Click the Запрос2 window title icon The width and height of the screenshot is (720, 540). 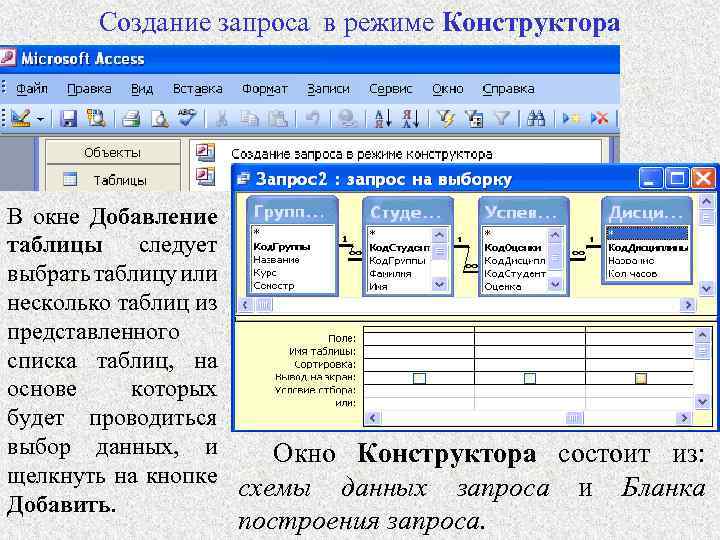point(243,179)
